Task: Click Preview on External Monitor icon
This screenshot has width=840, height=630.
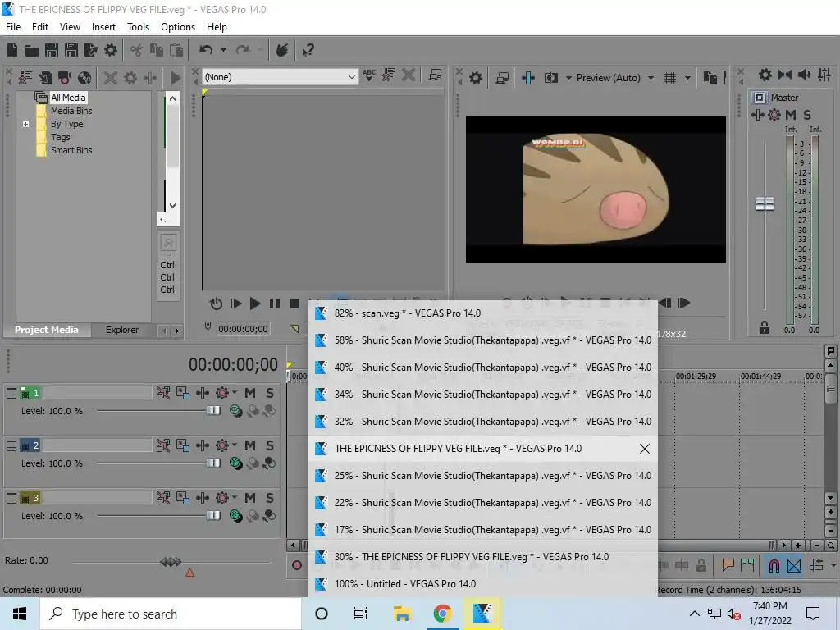Action: point(502,78)
